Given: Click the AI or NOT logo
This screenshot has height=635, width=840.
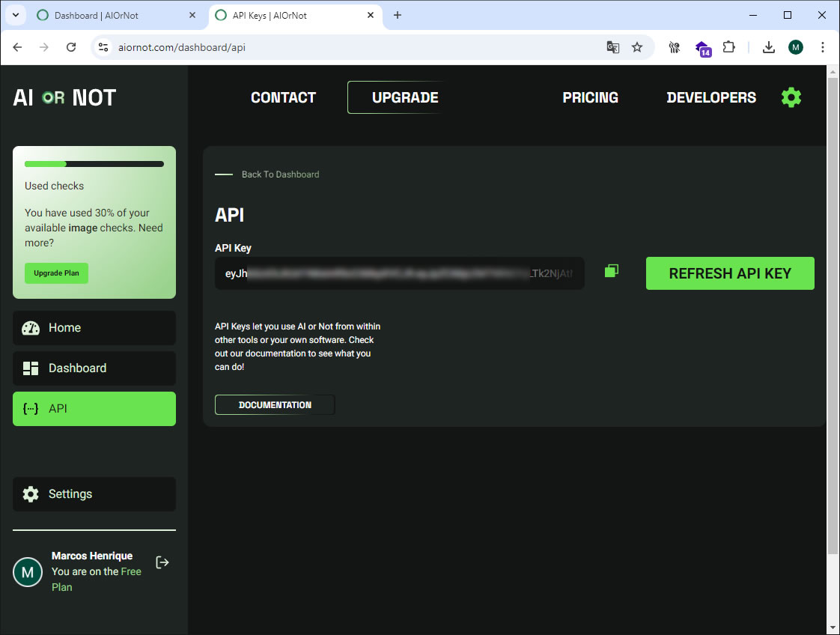Looking at the screenshot, I should (64, 97).
